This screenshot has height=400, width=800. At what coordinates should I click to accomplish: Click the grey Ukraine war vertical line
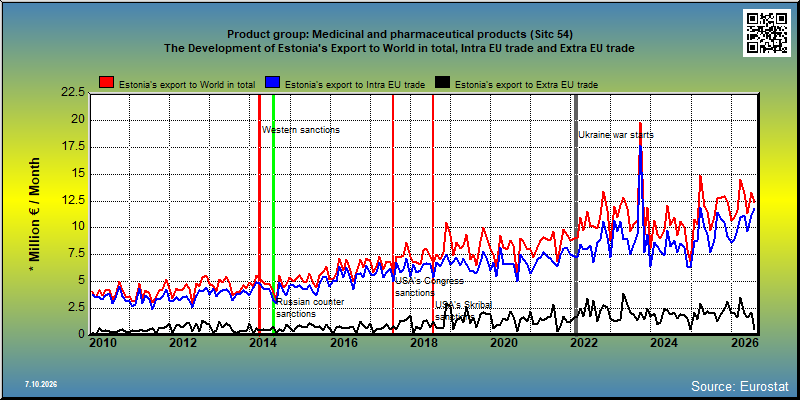[577, 214]
